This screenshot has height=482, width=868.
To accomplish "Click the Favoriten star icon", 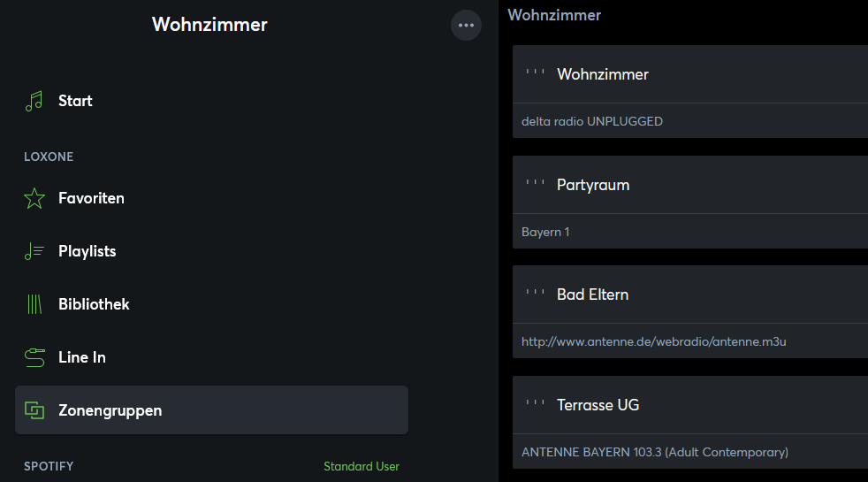I will 34,198.
